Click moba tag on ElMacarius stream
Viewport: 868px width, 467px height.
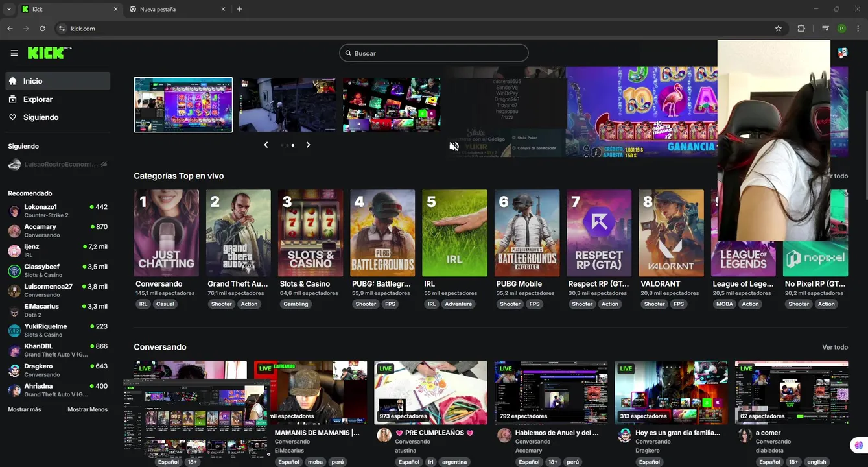point(315,462)
